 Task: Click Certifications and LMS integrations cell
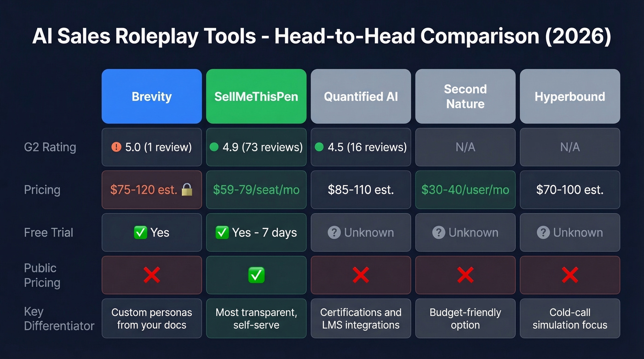361,319
